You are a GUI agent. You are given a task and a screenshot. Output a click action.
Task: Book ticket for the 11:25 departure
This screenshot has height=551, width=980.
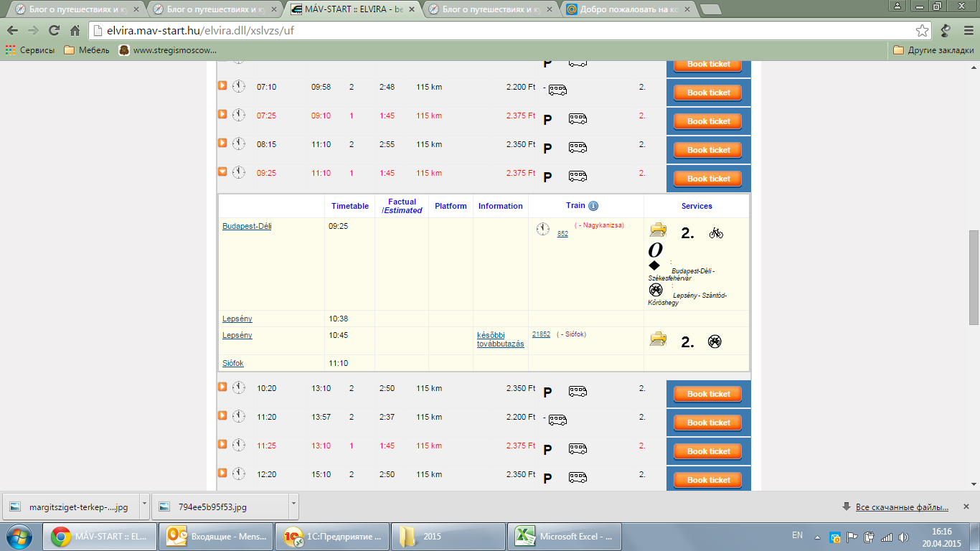pos(708,451)
